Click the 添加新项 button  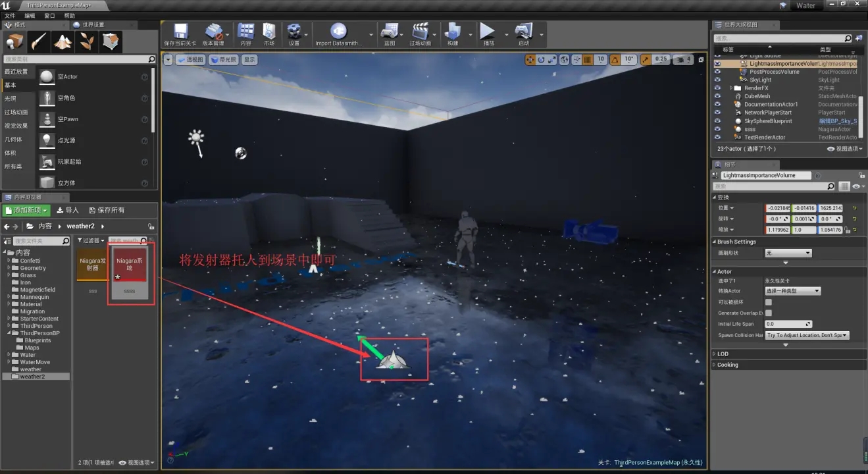27,211
